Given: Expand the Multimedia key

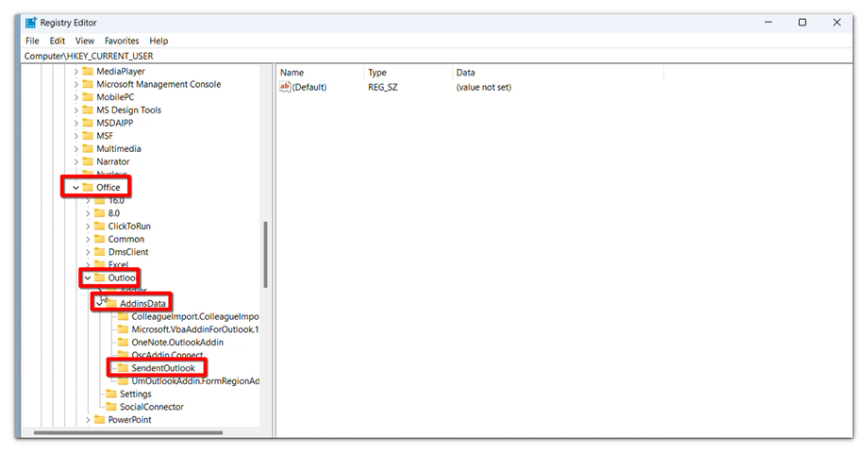Looking at the screenshot, I should point(76,149).
